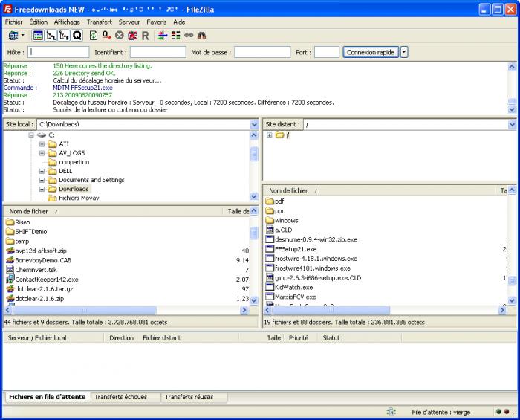520x420 pixels.
Task: Open the Affichage menu
Action: click(x=67, y=22)
